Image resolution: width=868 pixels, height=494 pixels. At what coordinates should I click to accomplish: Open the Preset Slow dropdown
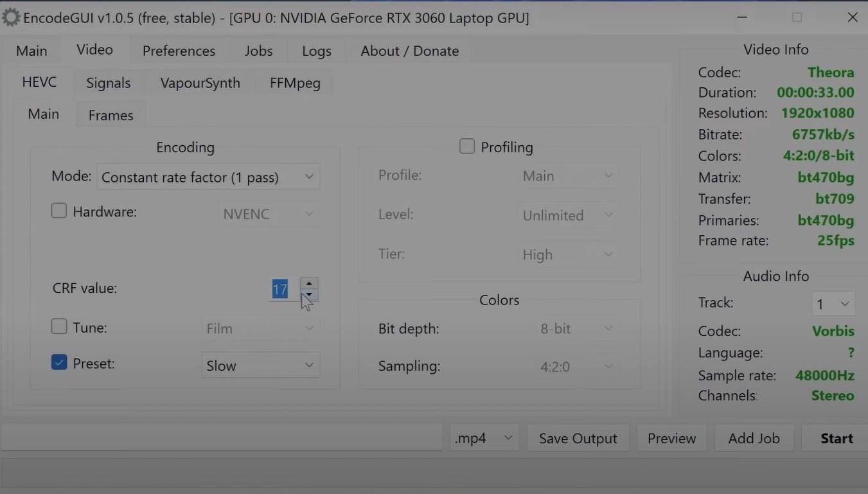pos(260,366)
